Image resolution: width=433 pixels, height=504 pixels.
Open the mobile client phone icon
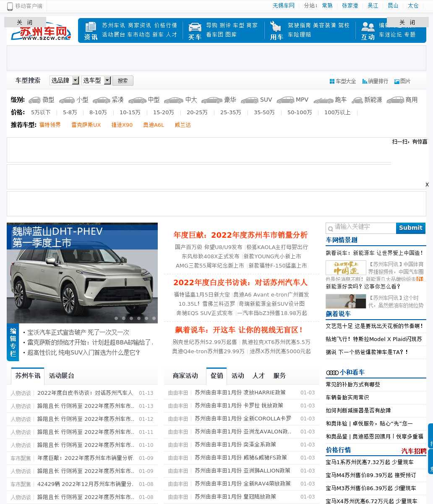10,6
